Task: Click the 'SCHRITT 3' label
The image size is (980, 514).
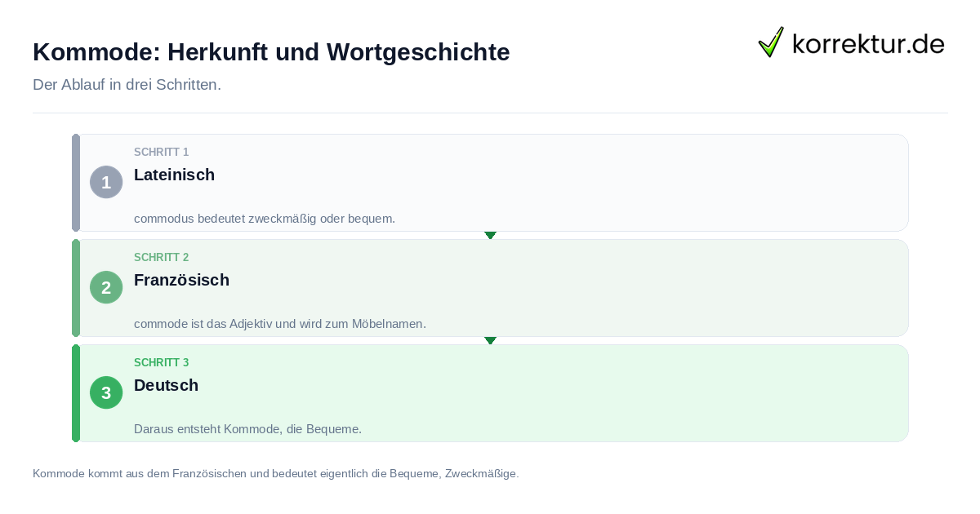Action: pos(162,363)
